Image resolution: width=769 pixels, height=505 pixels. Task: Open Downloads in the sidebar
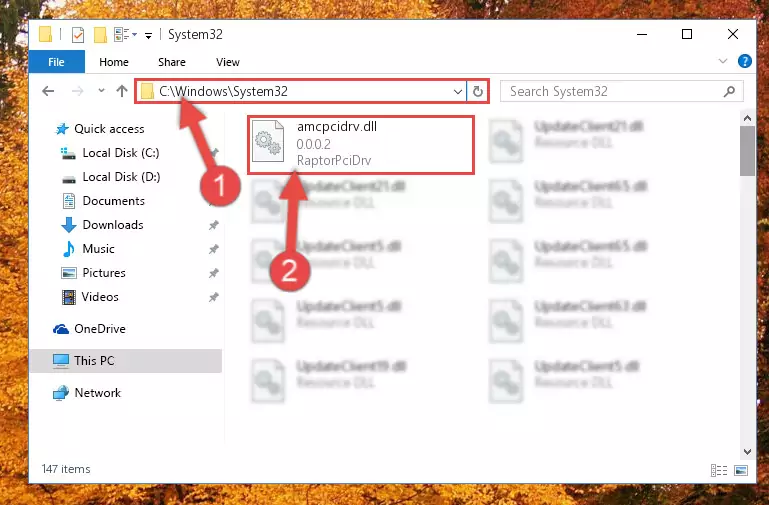113,225
